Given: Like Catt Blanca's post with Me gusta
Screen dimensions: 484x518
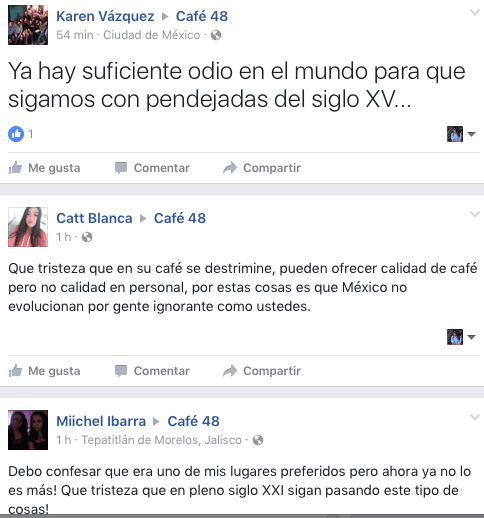Looking at the screenshot, I should point(44,371).
